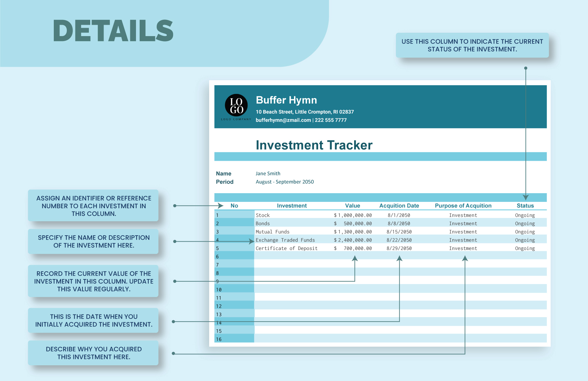Select the Stock investment cell

(x=263, y=215)
